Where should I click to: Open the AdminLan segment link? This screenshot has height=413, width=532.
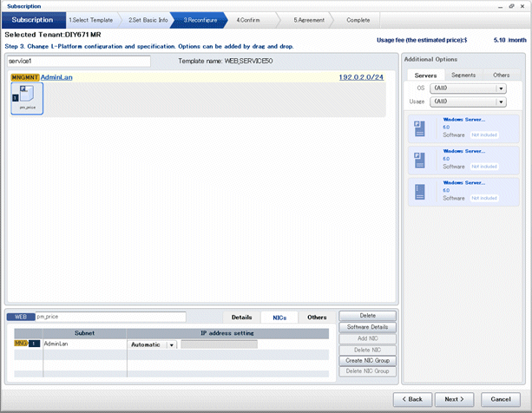pos(56,77)
